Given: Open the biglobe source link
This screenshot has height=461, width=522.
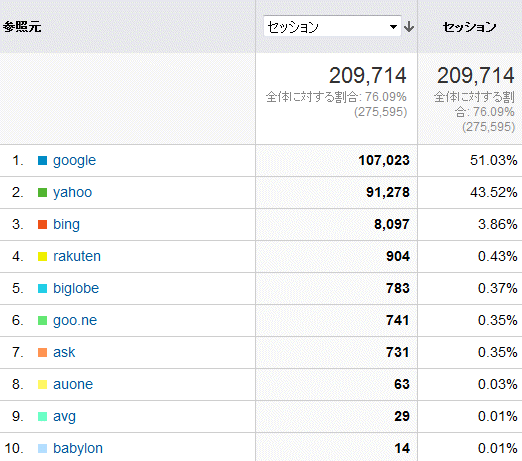Looking at the screenshot, I should (x=76, y=288).
